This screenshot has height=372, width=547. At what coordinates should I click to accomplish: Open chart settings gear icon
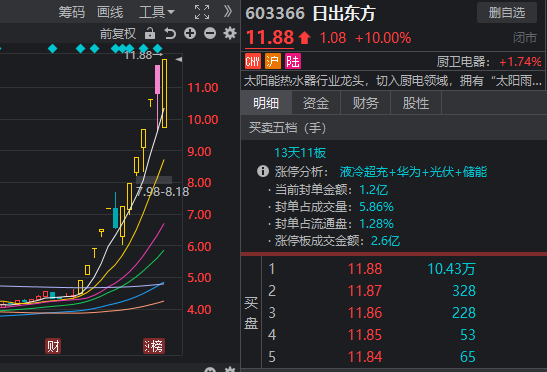(x=230, y=34)
